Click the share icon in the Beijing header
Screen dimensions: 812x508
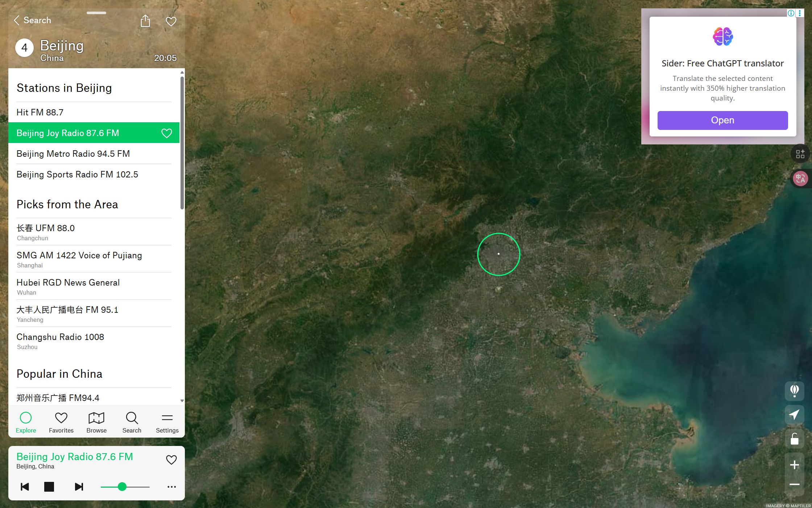(145, 21)
